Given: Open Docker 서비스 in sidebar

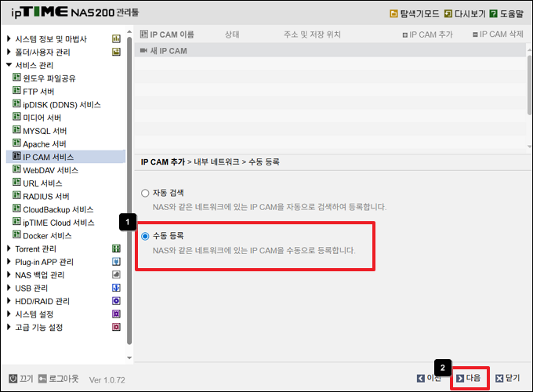Looking at the screenshot, I should pyautogui.click(x=47, y=236).
